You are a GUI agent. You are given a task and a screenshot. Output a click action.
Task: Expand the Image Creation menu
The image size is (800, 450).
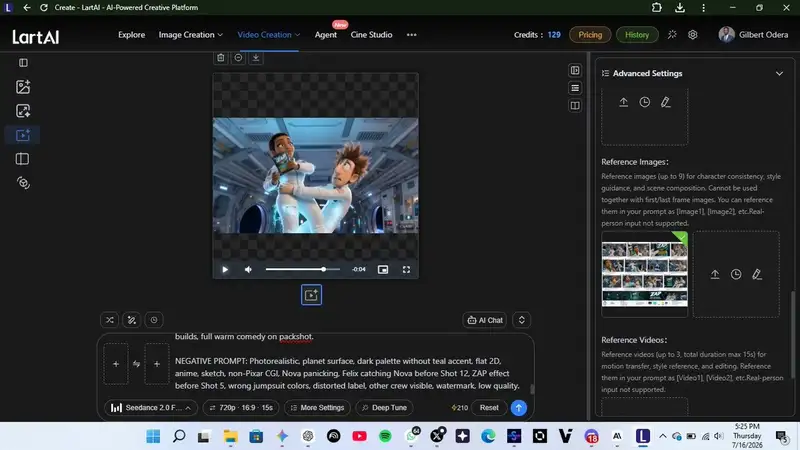[x=190, y=35]
